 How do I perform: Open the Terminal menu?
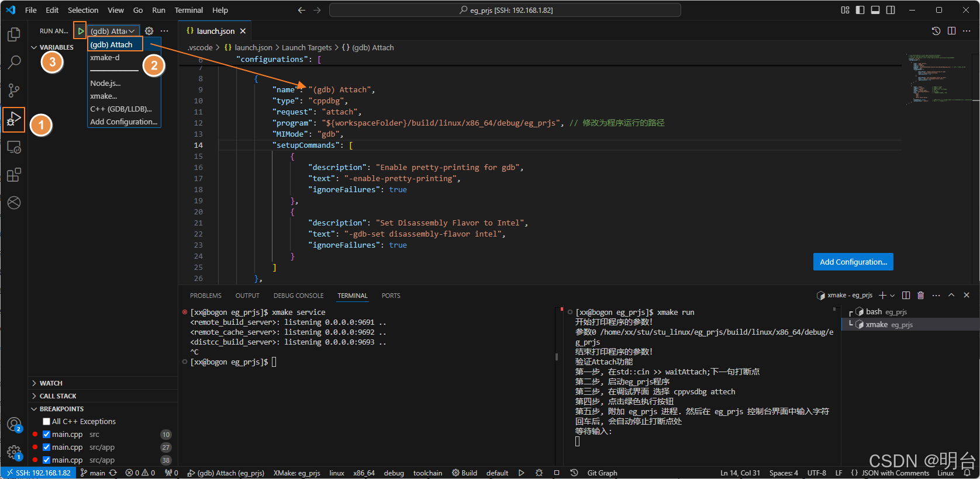(188, 10)
